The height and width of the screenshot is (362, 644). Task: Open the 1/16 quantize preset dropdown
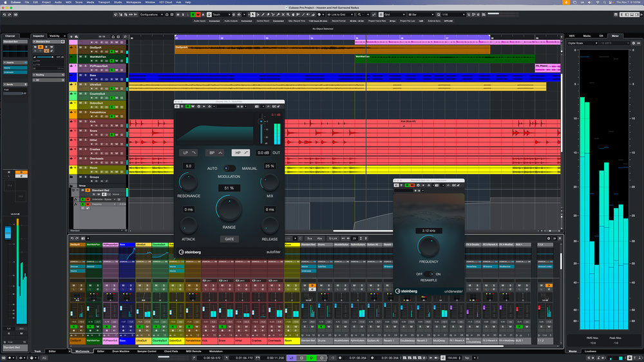pos(454,14)
